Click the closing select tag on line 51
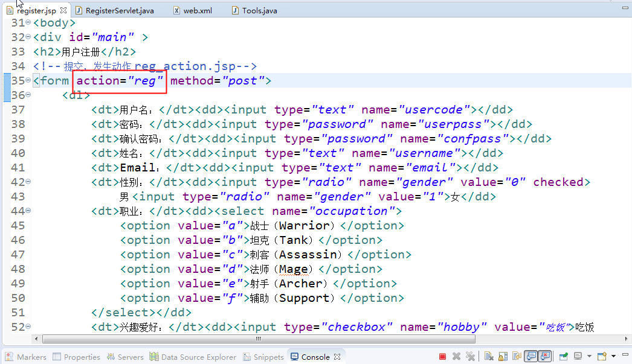Viewport: 632px width, 364px height. coord(123,313)
